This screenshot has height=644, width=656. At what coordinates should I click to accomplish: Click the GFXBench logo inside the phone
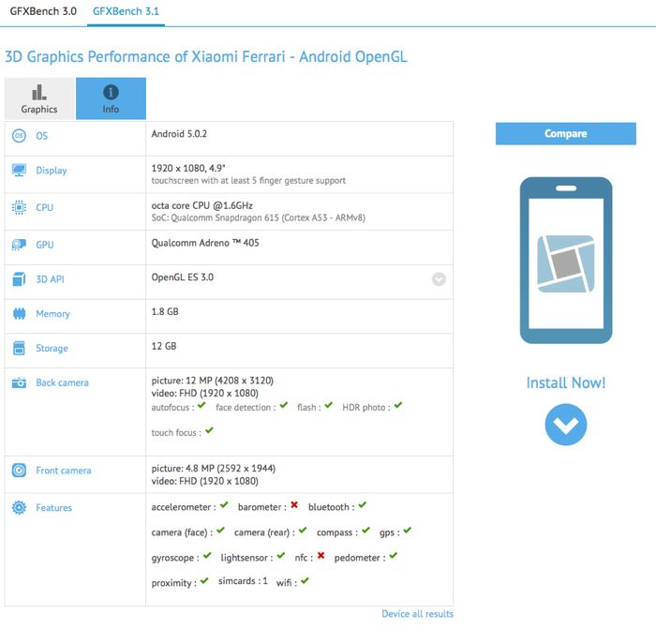click(x=566, y=263)
